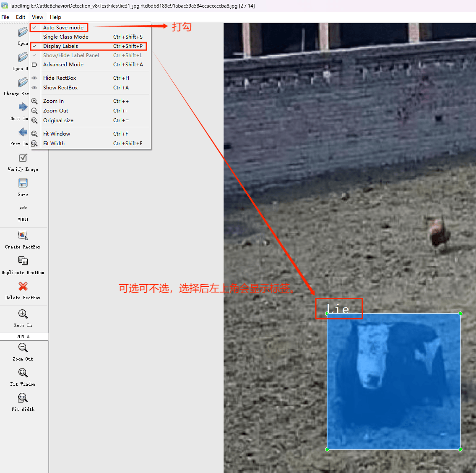Click bottom-left green vertex of bounding box
Screen dimensions: 476x473
click(x=327, y=449)
